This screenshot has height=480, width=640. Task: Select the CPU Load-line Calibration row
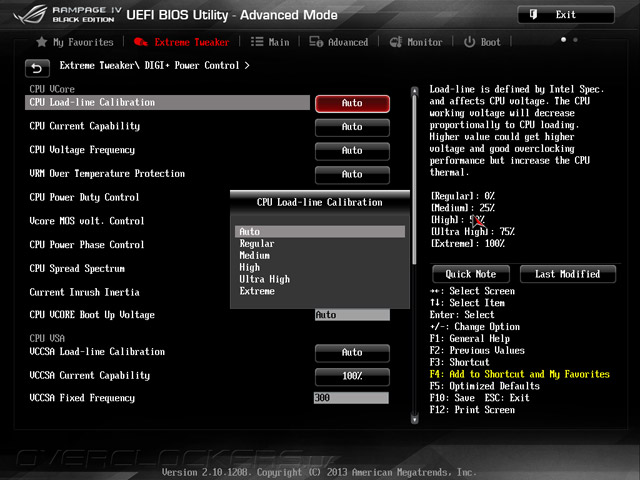tap(167, 102)
